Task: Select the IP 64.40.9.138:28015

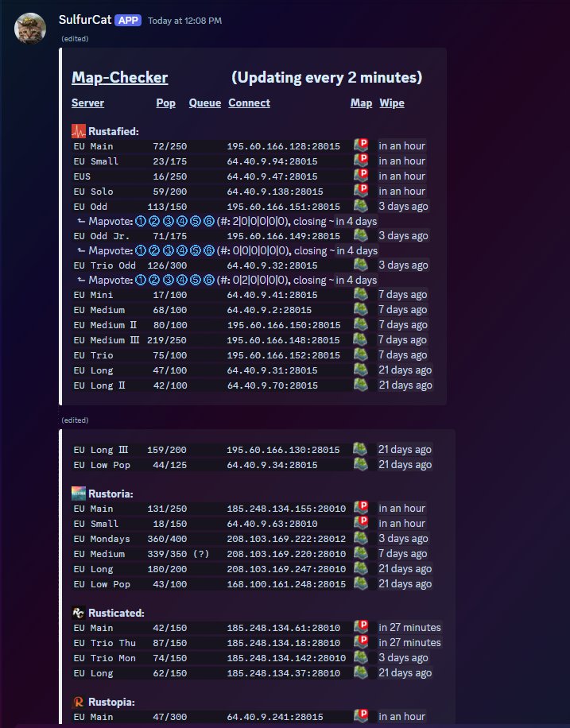Action: click(x=275, y=192)
